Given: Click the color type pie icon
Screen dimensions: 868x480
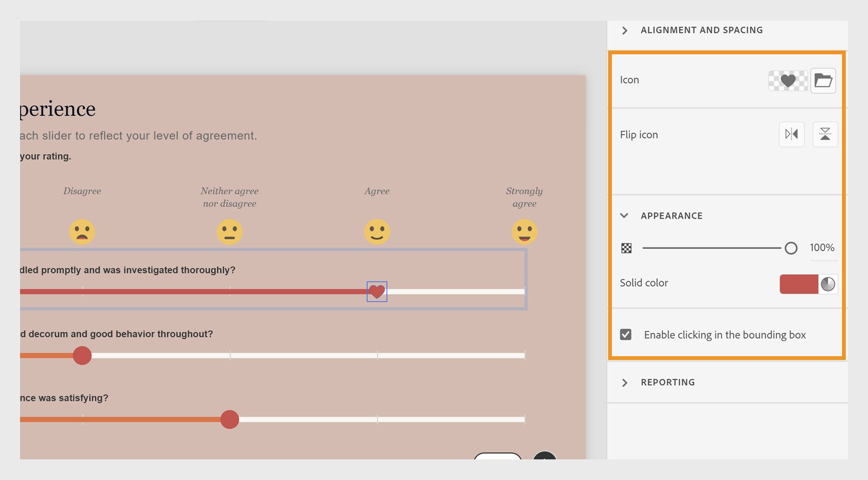Looking at the screenshot, I should (x=828, y=284).
